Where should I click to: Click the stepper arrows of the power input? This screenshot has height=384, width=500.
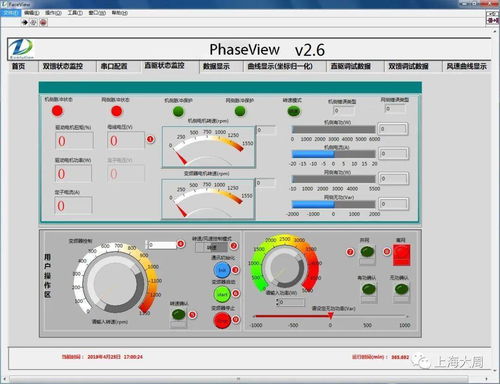click(x=277, y=302)
